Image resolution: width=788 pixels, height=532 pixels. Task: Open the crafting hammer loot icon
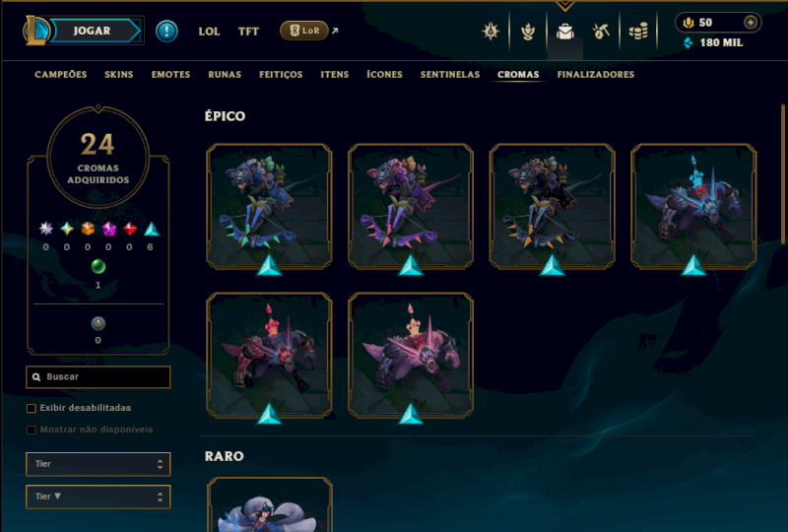pos(601,32)
